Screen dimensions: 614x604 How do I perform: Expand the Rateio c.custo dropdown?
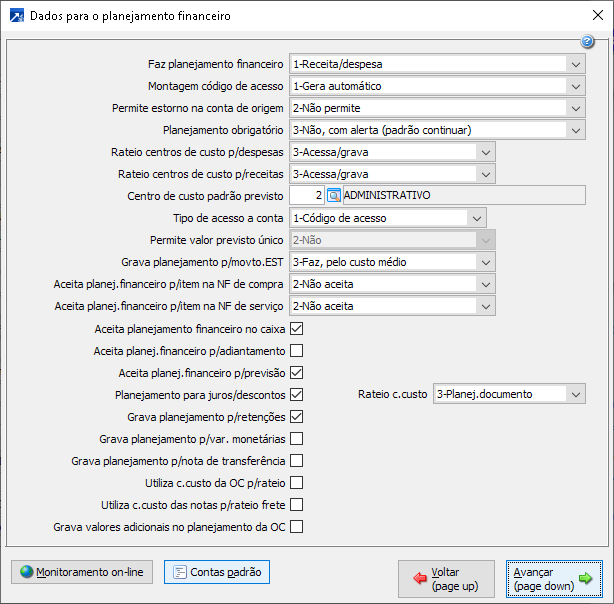[x=509, y=394]
